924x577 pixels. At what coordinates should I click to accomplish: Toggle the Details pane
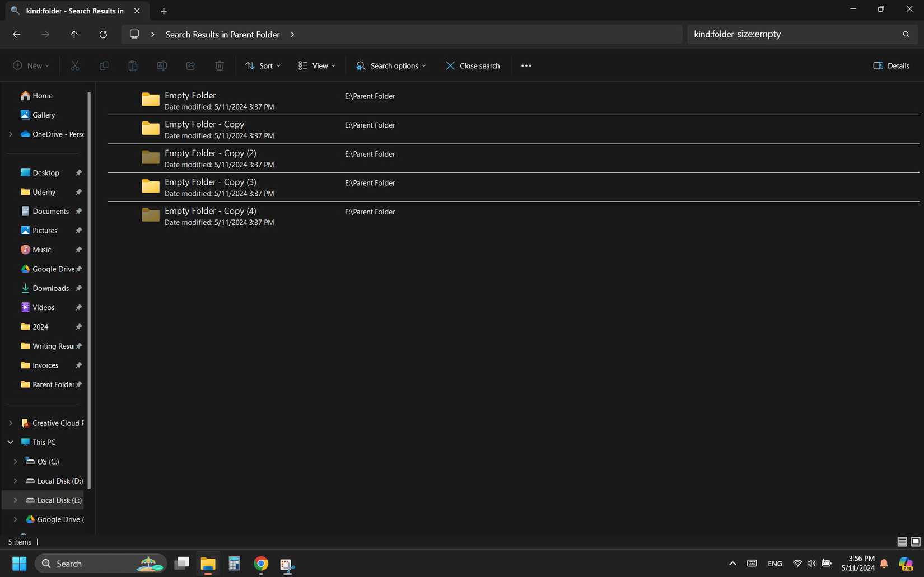(x=890, y=65)
